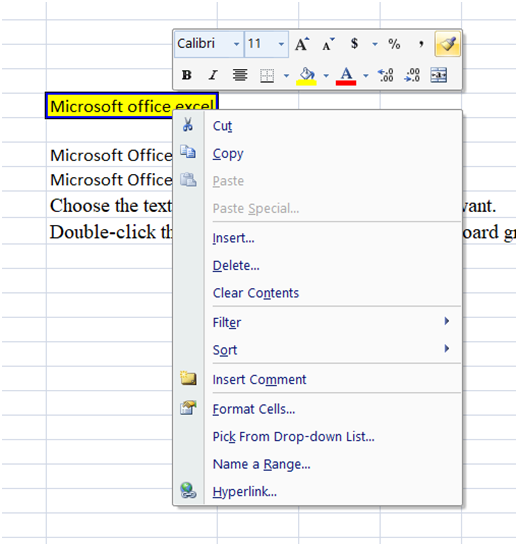The height and width of the screenshot is (546, 518).
Task: Open Calibri font name dropdown
Action: point(236,44)
